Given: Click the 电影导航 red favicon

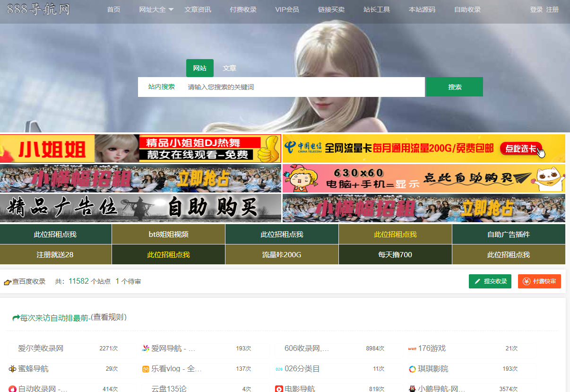Looking at the screenshot, I should click(x=279, y=389).
